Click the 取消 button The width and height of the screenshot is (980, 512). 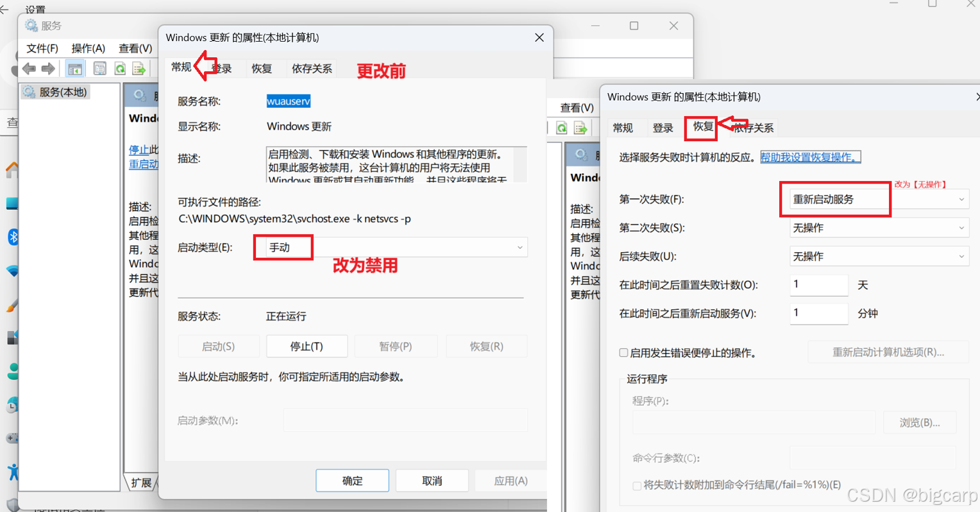(x=432, y=481)
